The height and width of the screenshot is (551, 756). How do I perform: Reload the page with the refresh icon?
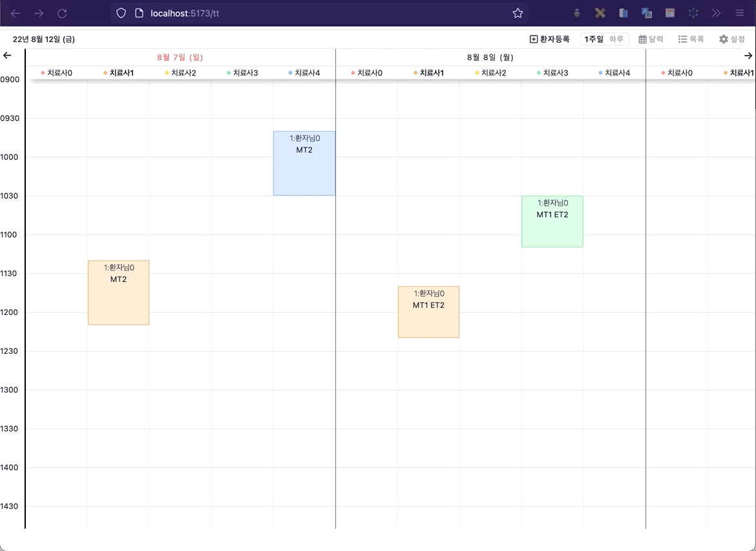62,13
